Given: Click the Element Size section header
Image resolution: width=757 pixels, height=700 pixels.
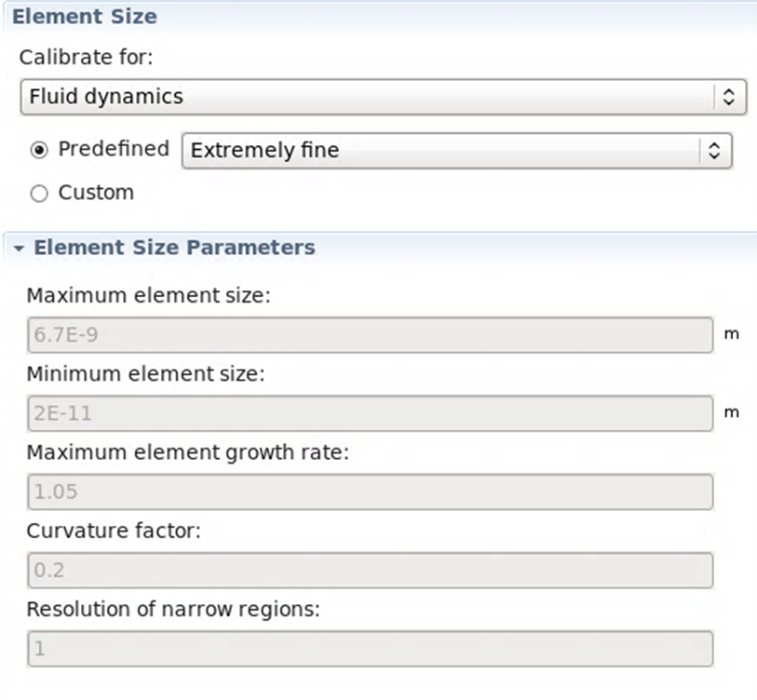Looking at the screenshot, I should coord(85,17).
